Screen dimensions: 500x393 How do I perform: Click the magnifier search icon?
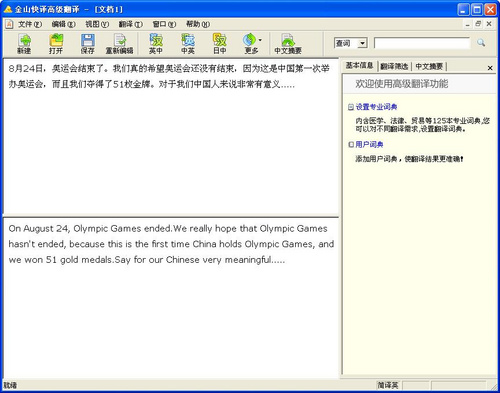click(481, 43)
